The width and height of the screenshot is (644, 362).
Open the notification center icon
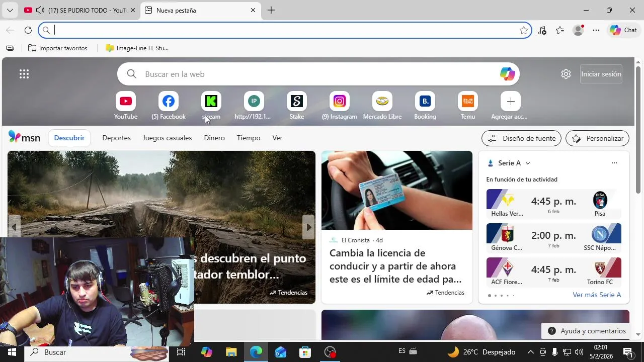tap(628, 352)
